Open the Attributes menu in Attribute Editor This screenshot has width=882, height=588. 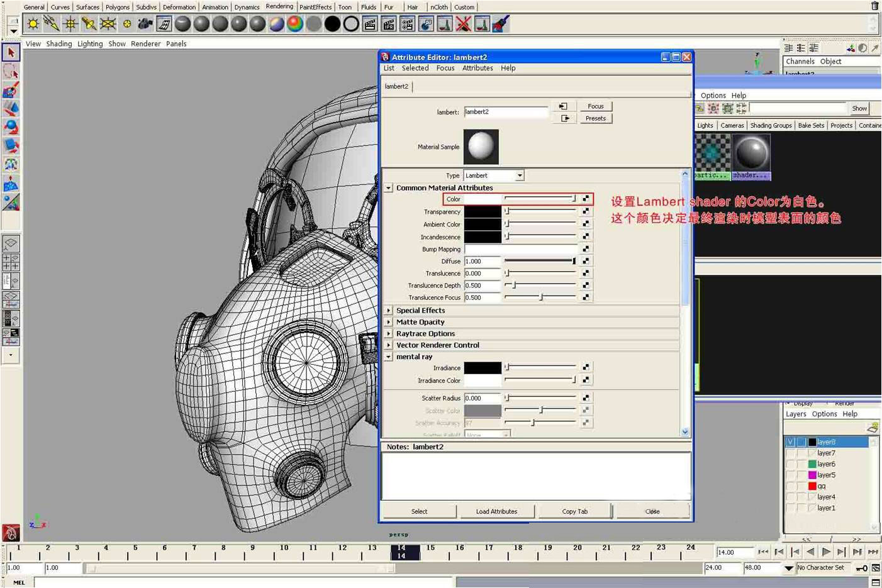click(x=477, y=68)
